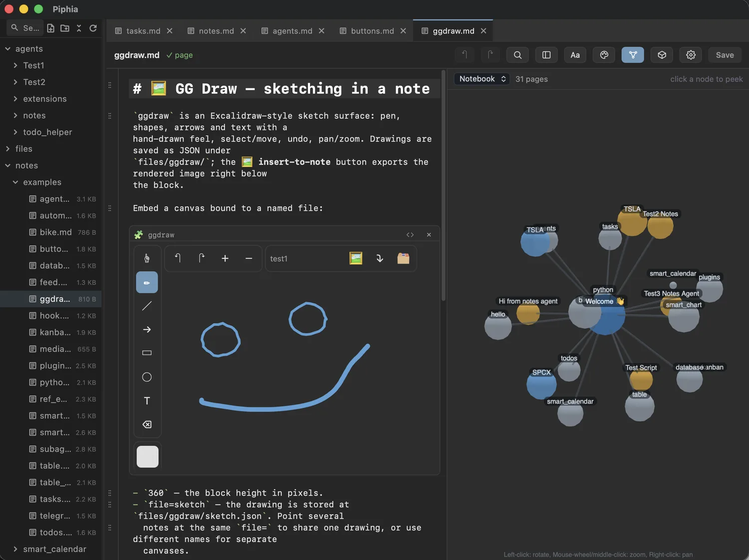Screen dimensions: 749x560
Task: Open the Notebook scope dropdown
Action: [482, 79]
